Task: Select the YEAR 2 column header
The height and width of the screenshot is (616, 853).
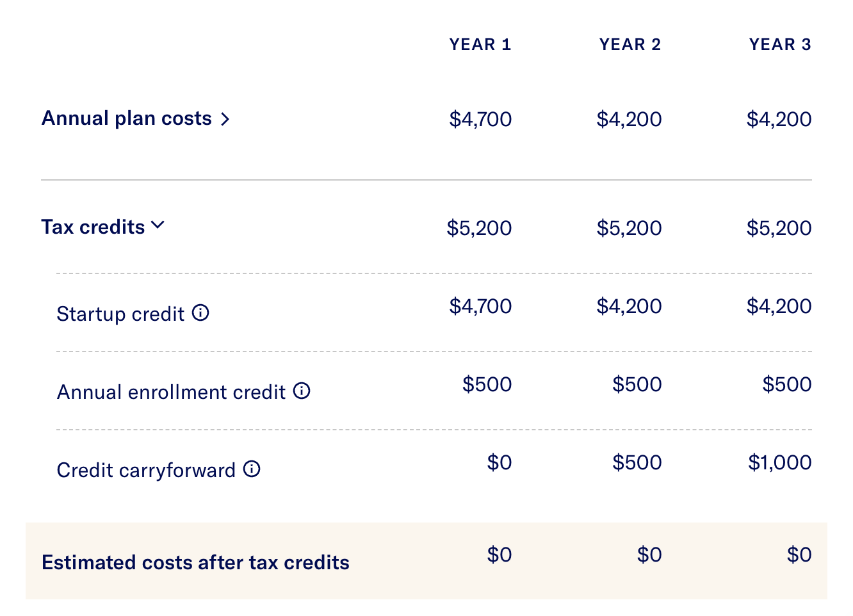Action: 630,44
